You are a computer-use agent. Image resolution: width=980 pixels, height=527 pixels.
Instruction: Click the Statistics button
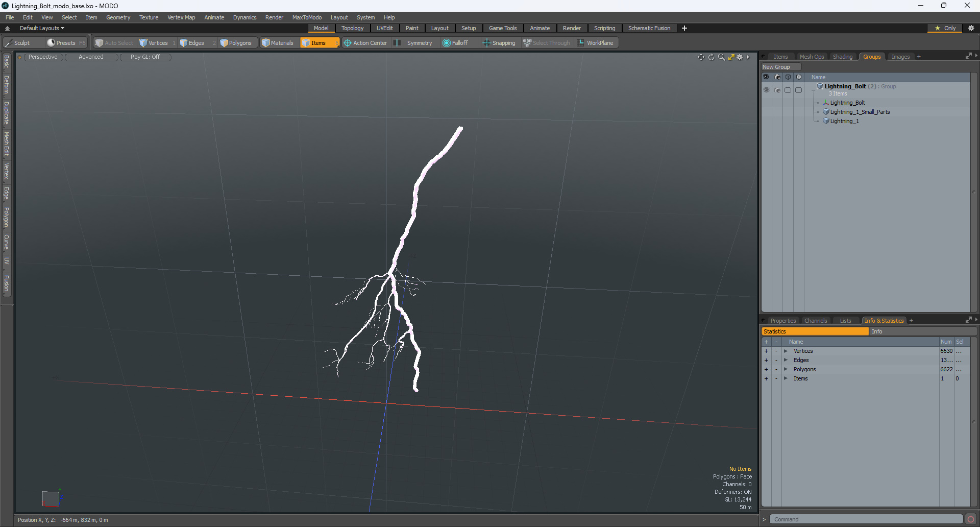pos(815,331)
